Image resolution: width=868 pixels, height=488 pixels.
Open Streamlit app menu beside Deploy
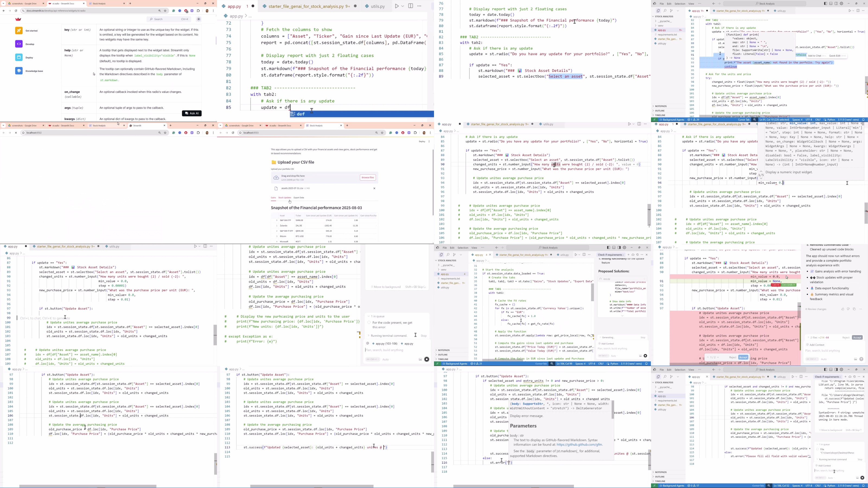click(429, 142)
